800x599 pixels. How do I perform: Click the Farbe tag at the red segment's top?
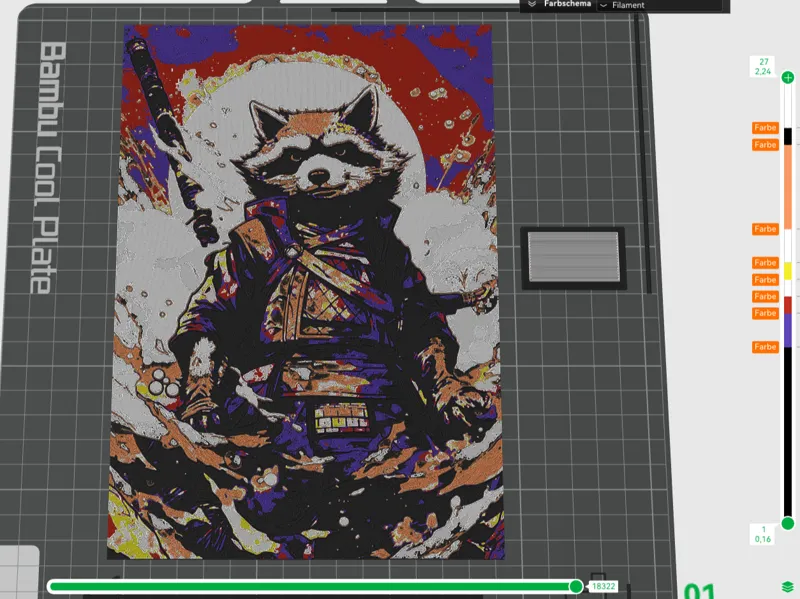[x=765, y=296]
